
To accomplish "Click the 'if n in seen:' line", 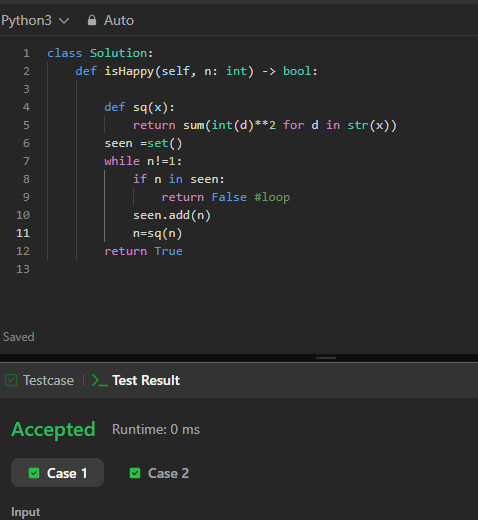I will point(179,179).
